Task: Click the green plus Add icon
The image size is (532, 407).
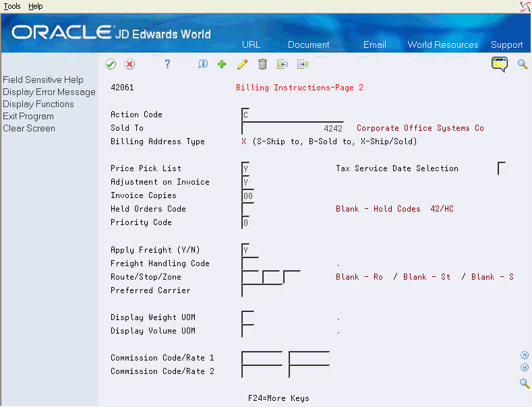Action: point(222,64)
